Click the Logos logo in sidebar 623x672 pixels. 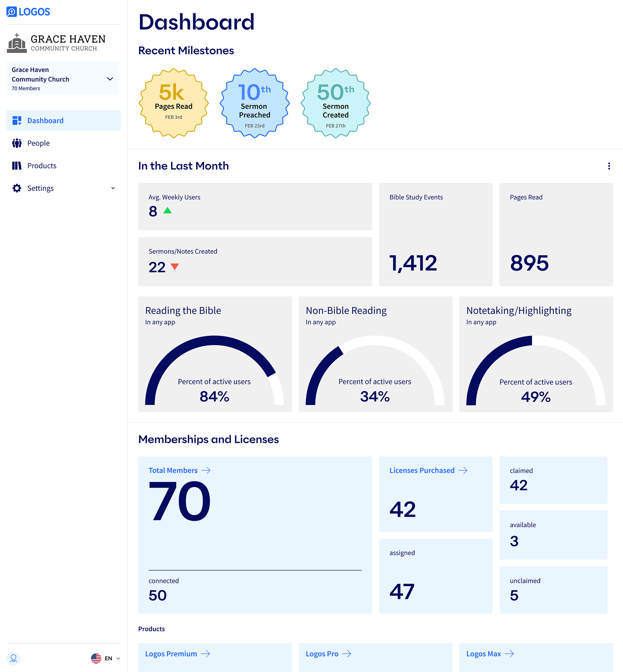(x=29, y=12)
